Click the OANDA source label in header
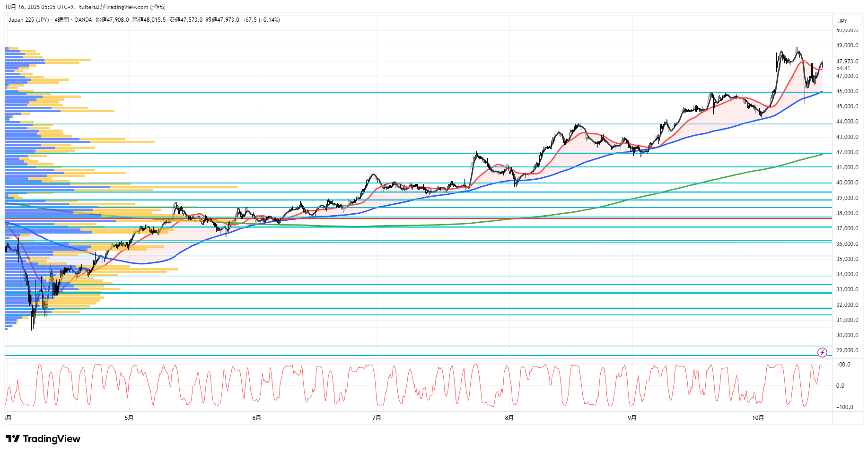 pyautogui.click(x=83, y=20)
